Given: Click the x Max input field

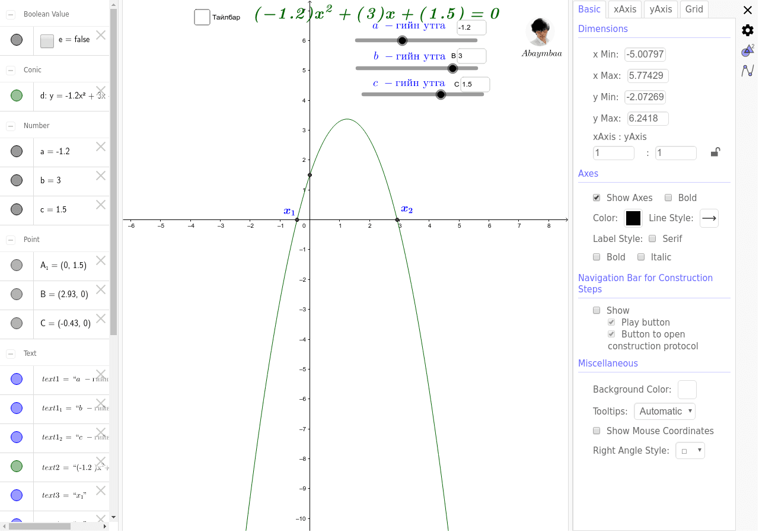Looking at the screenshot, I should coord(648,76).
